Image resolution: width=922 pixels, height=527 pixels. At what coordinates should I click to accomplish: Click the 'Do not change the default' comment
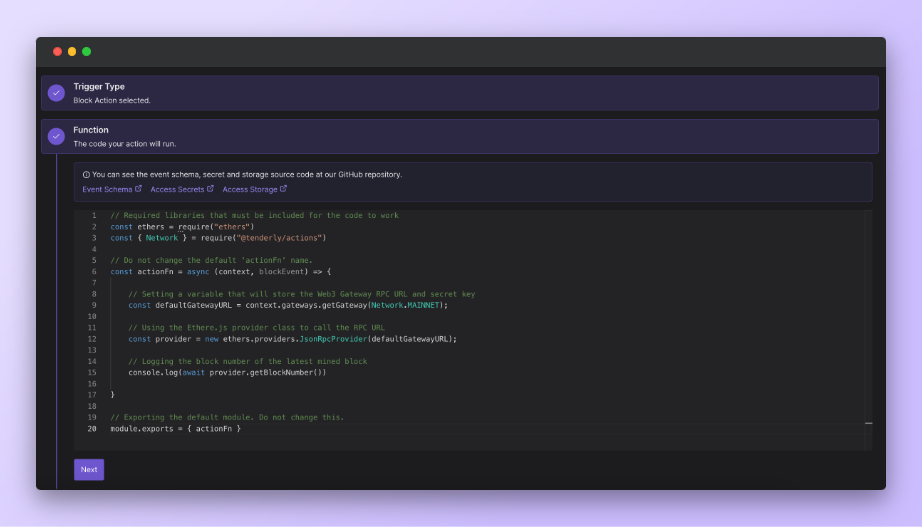tap(212, 261)
